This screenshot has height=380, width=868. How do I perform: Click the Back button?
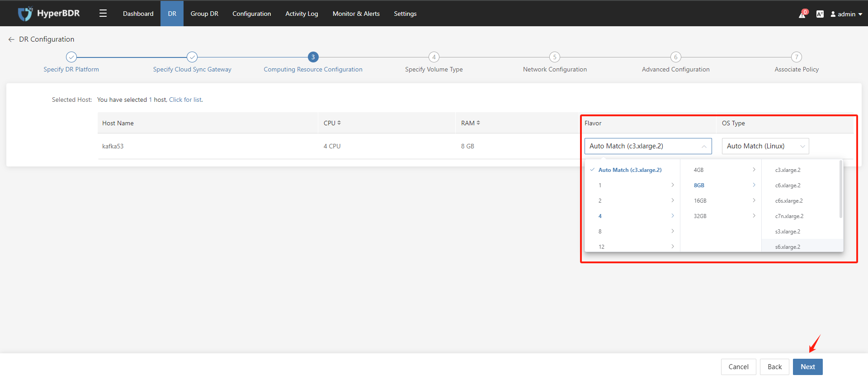774,367
